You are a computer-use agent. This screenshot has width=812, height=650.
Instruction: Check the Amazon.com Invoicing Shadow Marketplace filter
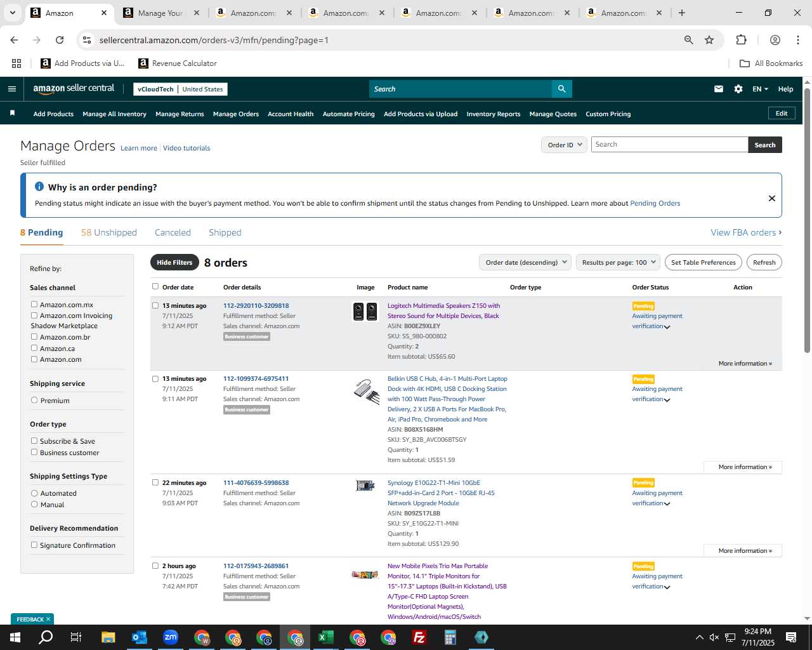34,315
